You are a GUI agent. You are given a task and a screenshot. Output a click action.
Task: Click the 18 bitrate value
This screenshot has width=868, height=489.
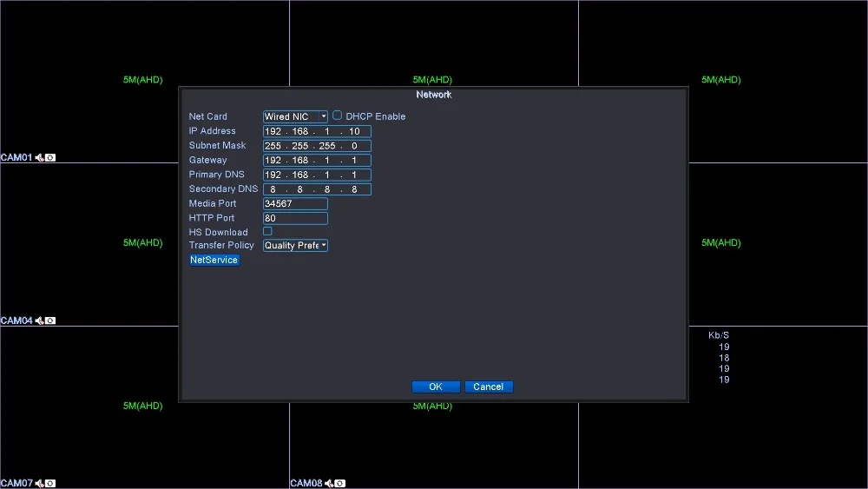pyautogui.click(x=724, y=358)
